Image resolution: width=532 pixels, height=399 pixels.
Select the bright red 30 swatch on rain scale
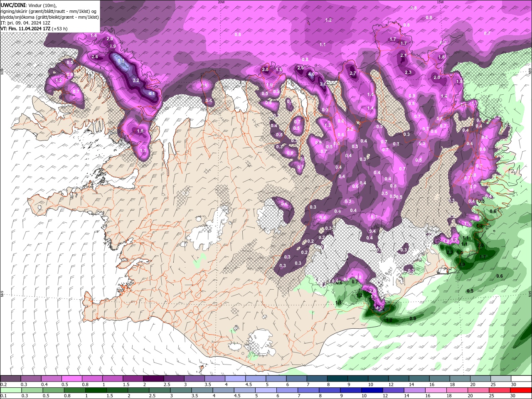(521, 390)
